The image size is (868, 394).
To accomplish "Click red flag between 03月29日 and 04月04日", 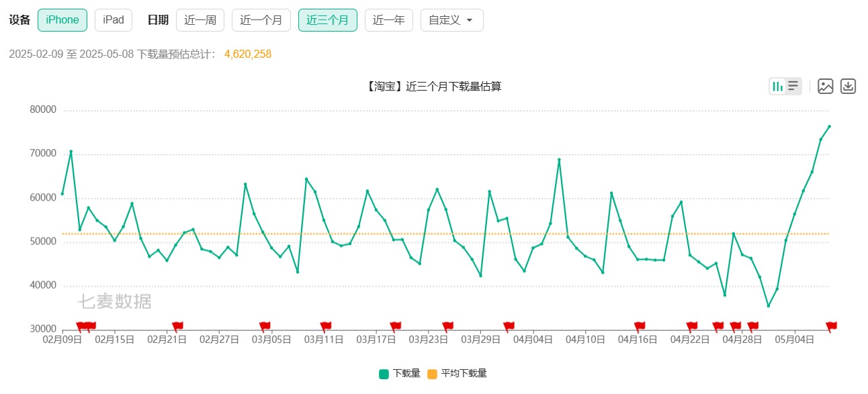I will click(509, 326).
